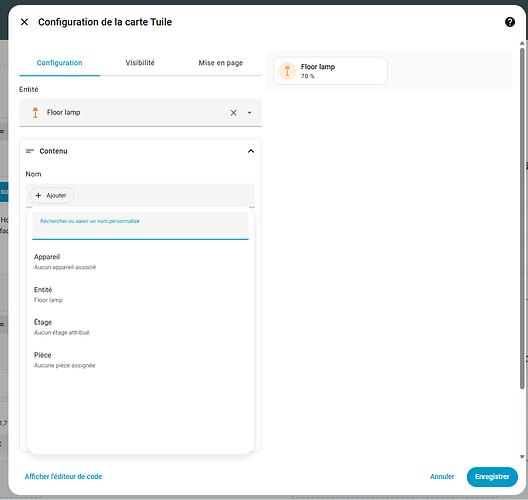
Task: Focus the custom name search field
Action: coord(140,226)
